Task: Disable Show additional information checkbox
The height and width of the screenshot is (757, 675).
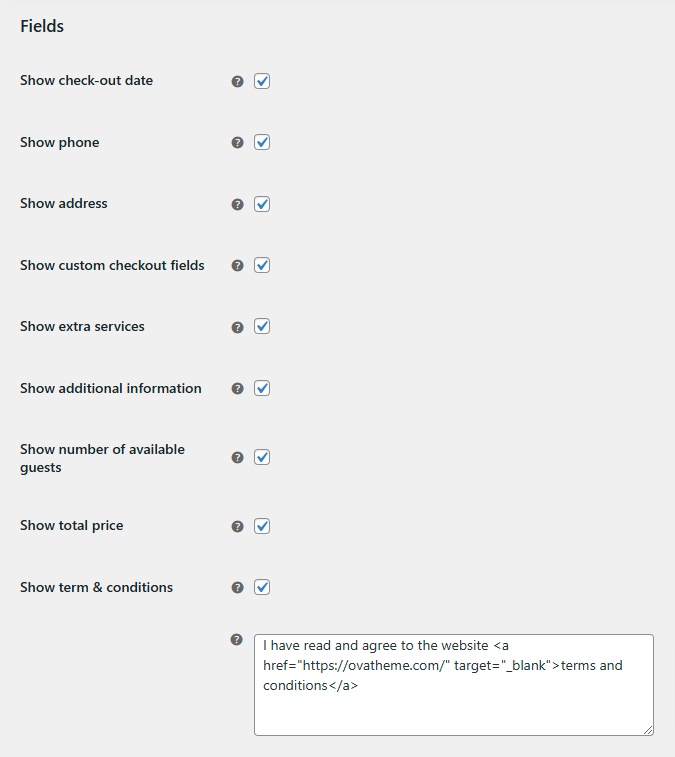Action: click(262, 388)
